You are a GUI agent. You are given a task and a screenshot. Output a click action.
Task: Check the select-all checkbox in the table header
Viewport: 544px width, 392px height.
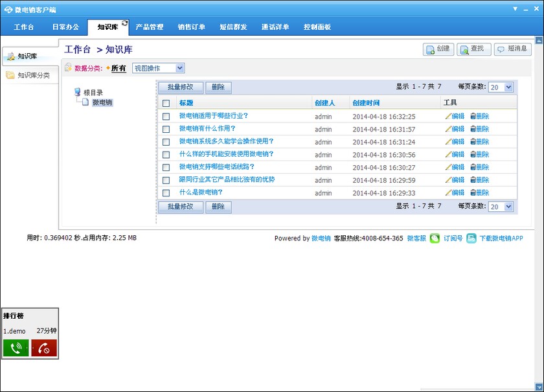click(x=166, y=103)
